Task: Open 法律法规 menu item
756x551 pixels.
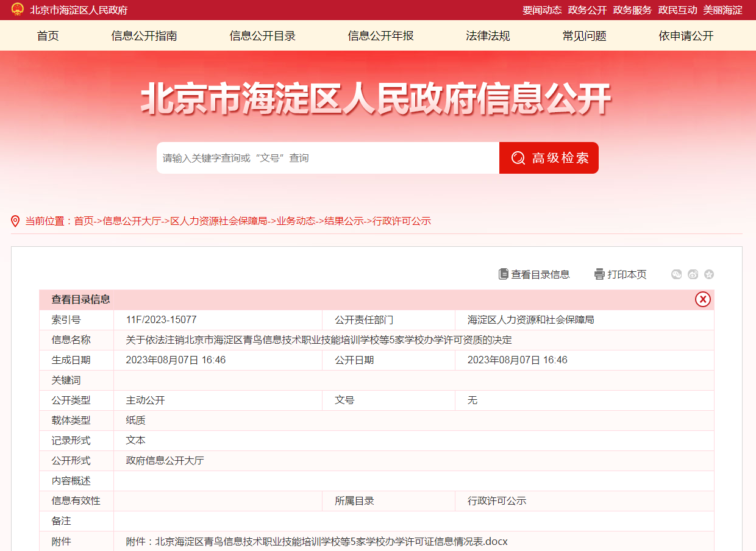Action: click(x=488, y=36)
